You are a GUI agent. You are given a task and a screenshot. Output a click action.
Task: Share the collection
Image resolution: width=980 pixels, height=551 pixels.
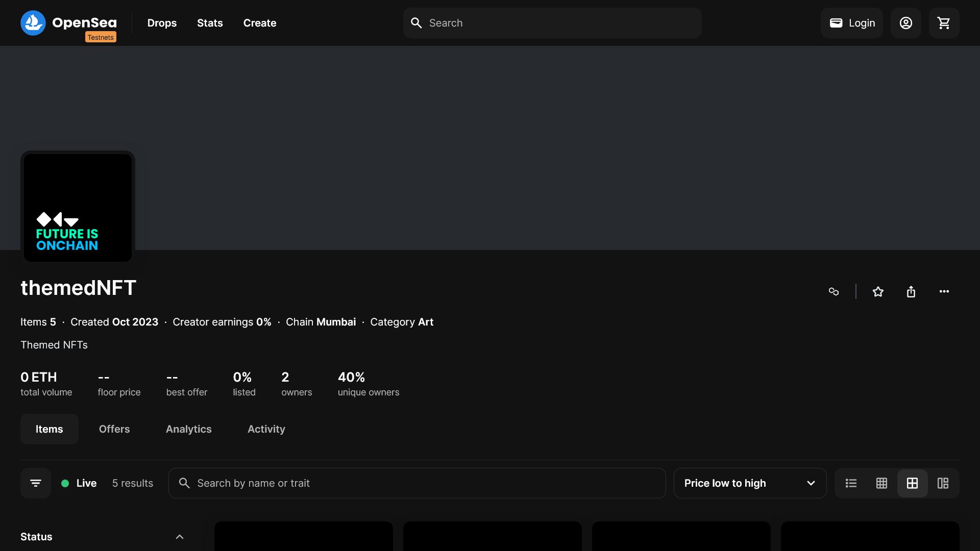[911, 291]
